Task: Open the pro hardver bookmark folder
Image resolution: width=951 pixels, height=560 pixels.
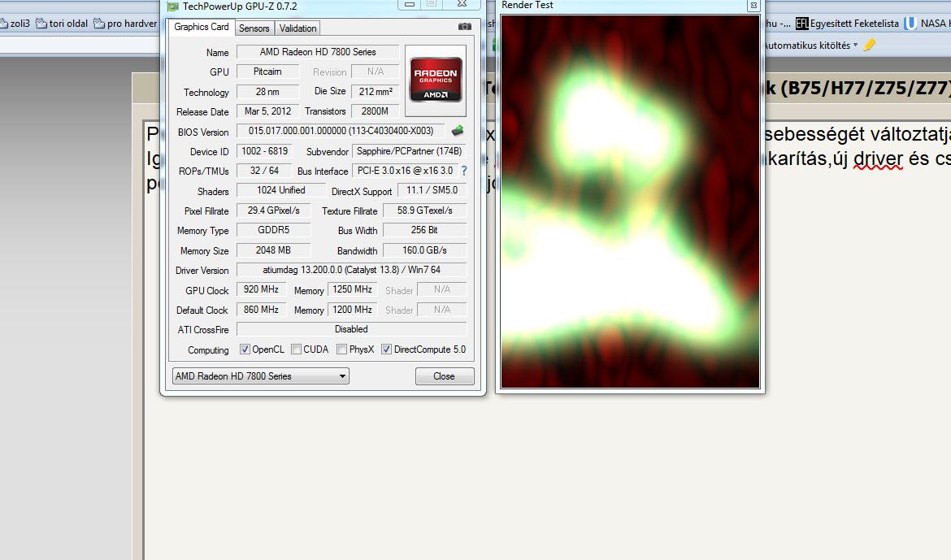Action: (x=125, y=24)
